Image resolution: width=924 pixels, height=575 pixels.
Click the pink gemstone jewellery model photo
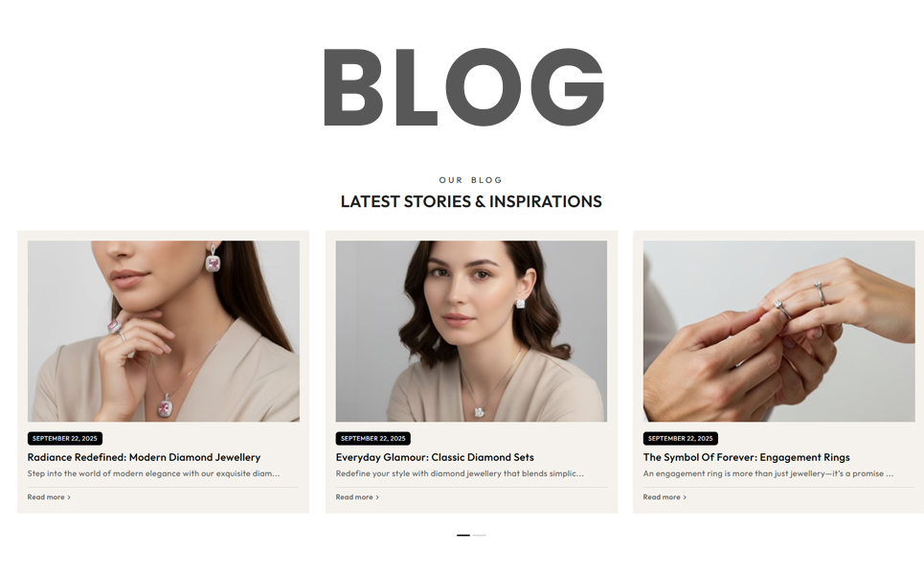[163, 331]
